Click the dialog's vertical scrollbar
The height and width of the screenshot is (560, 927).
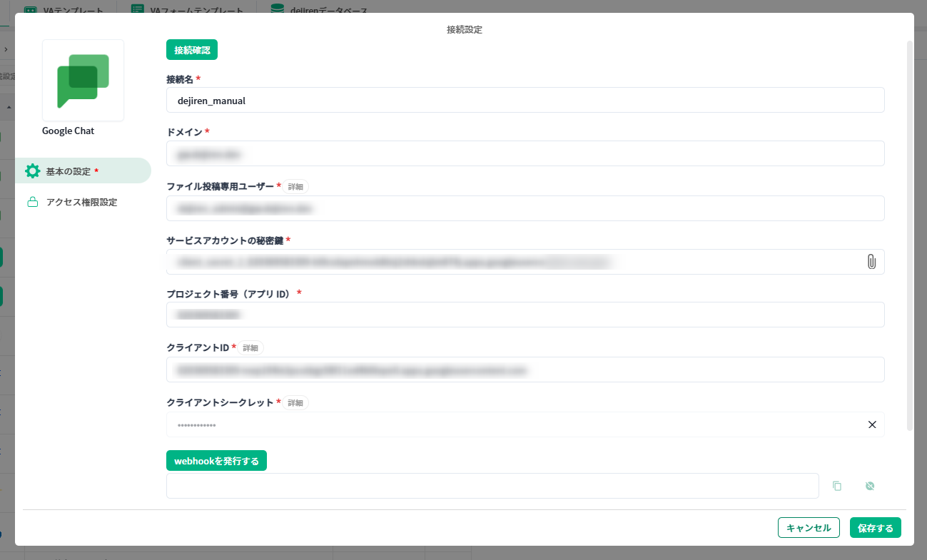(909, 235)
